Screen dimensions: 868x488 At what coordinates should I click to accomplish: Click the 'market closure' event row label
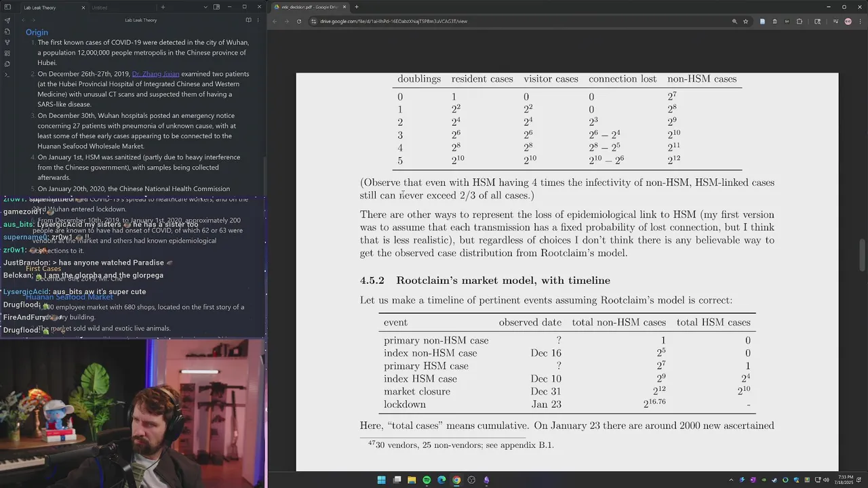pos(417,392)
